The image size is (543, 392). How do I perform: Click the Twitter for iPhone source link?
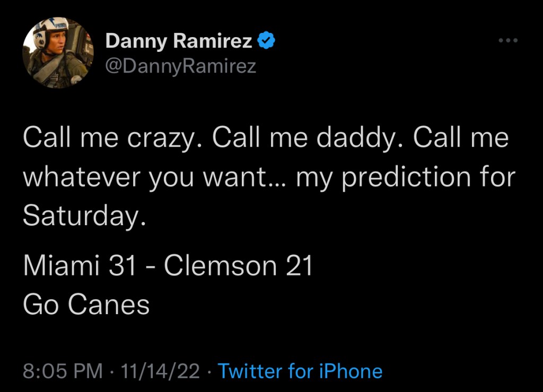click(300, 371)
